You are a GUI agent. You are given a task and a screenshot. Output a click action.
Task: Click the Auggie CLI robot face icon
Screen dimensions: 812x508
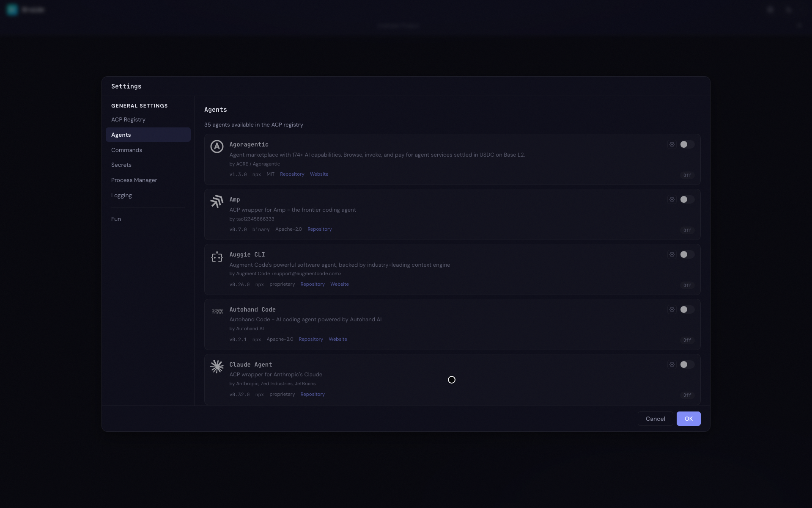pyautogui.click(x=217, y=257)
